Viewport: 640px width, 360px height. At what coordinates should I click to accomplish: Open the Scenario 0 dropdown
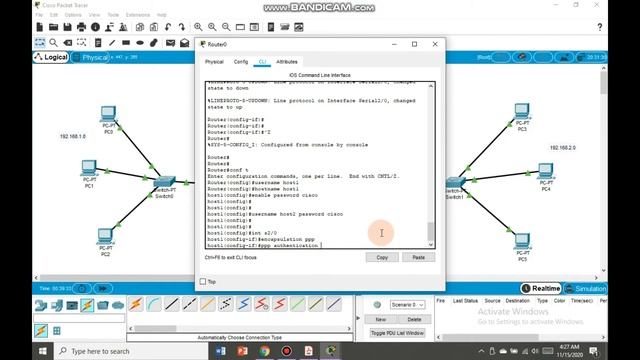click(407, 304)
